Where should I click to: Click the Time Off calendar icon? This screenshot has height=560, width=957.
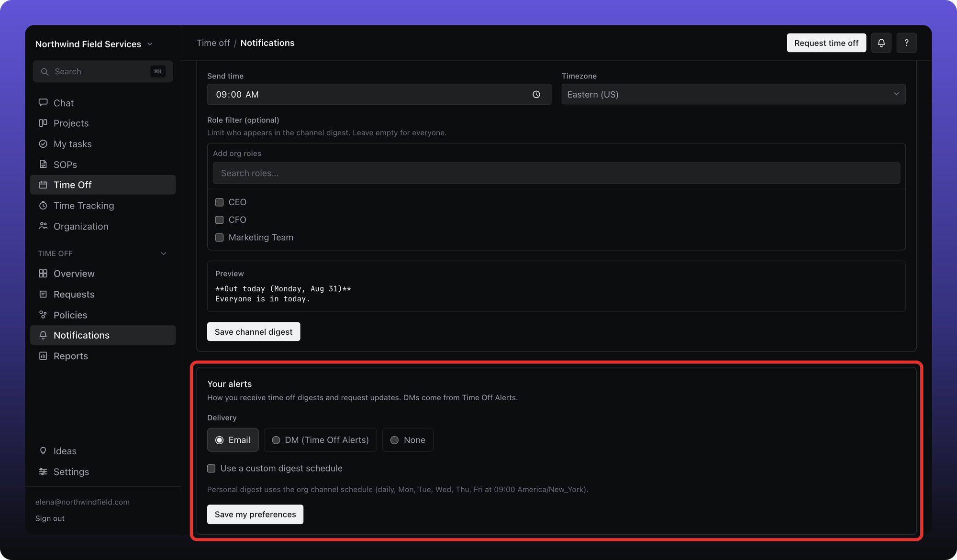(x=43, y=185)
